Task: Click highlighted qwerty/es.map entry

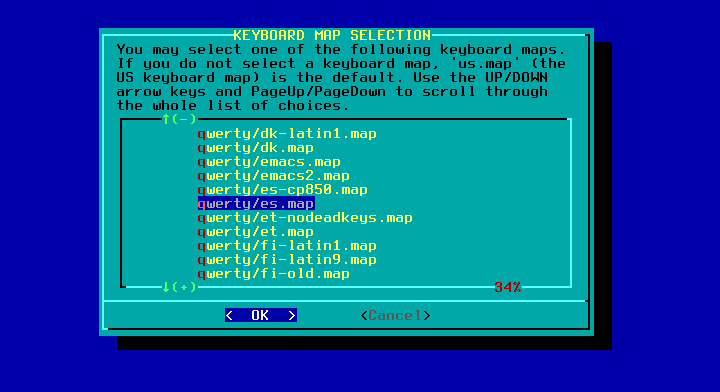Action: [256, 204]
